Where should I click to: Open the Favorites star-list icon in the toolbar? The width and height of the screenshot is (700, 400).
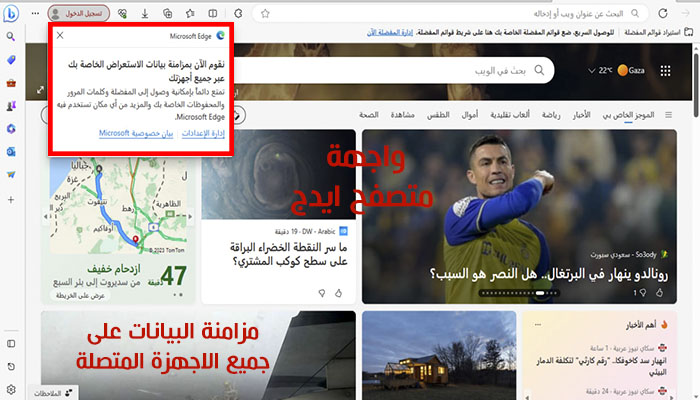coord(190,14)
